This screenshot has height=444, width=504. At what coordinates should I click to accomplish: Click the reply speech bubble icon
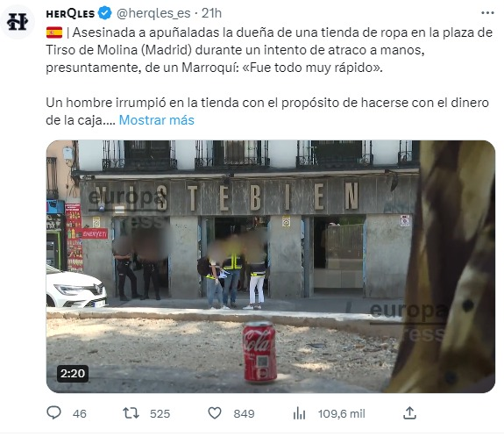coord(53,412)
